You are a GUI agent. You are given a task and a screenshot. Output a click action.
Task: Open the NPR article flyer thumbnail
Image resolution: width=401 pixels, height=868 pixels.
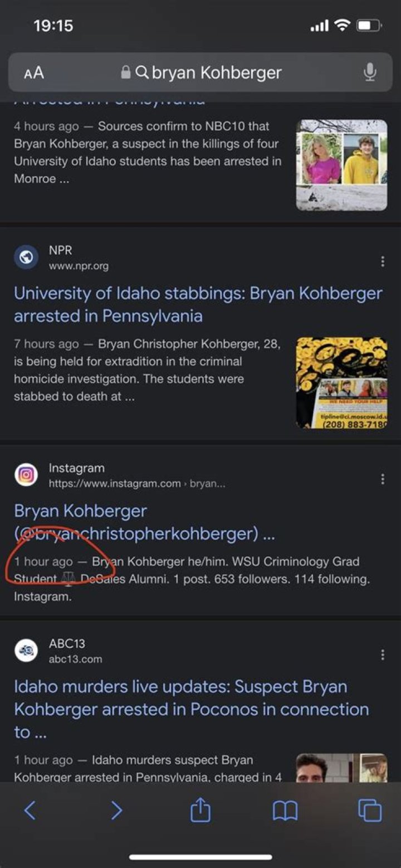(x=341, y=383)
